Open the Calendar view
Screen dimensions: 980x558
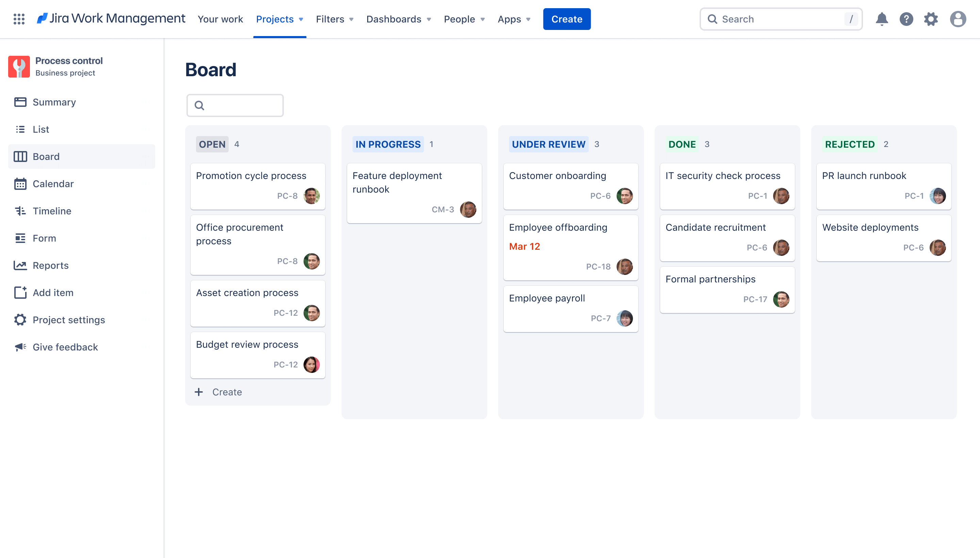[53, 183]
